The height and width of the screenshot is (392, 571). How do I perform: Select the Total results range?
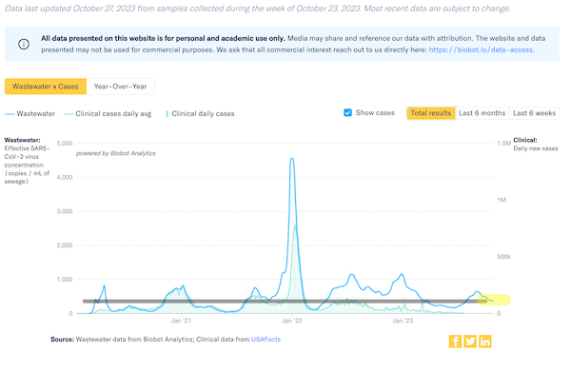(x=429, y=113)
